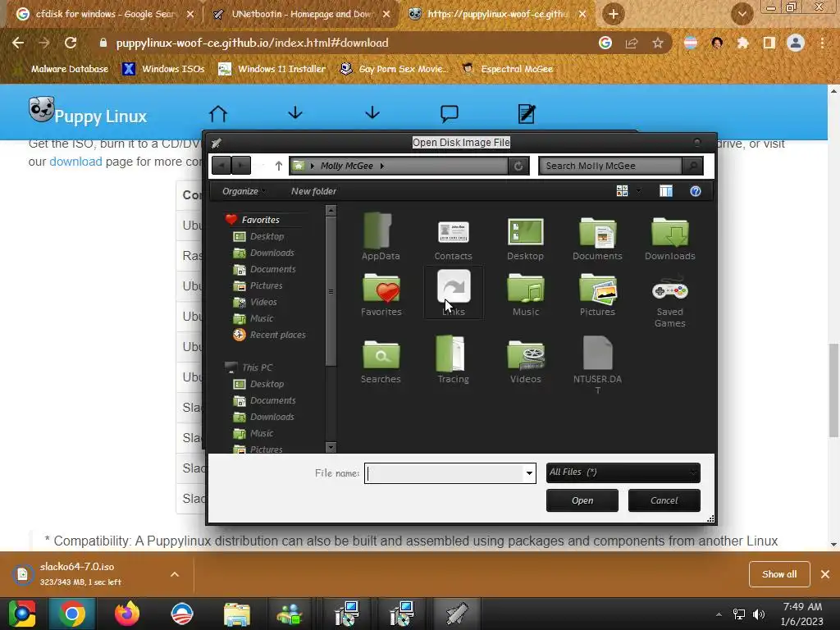Open Chrome extensions puzzle icon
Viewport: 840px width, 630px height.
tap(742, 43)
